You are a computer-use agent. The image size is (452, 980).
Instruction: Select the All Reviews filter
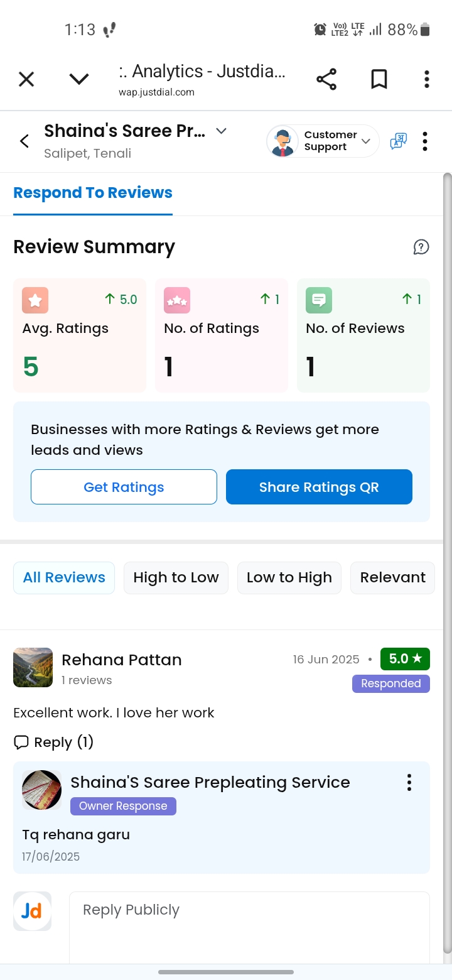point(64,578)
